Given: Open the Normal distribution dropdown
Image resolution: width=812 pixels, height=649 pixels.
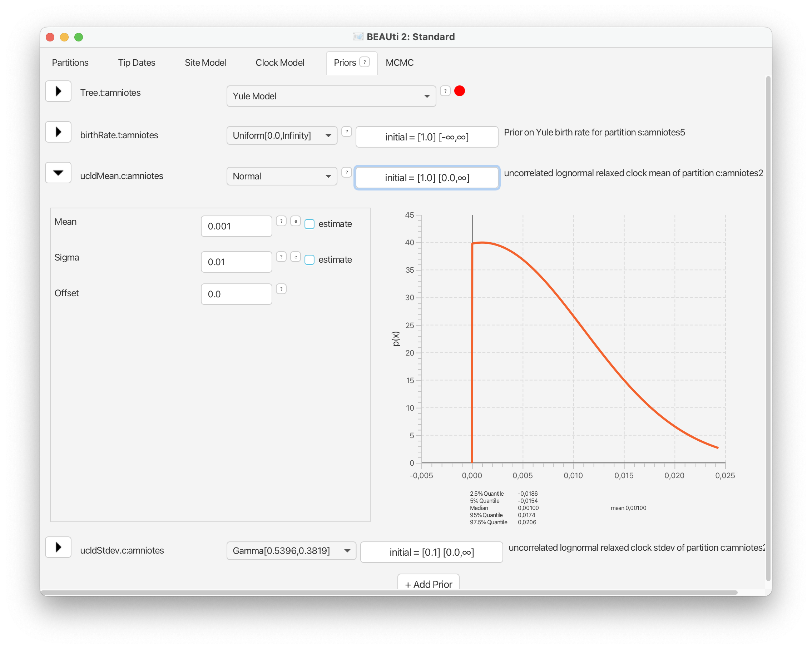Looking at the screenshot, I should point(282,176).
